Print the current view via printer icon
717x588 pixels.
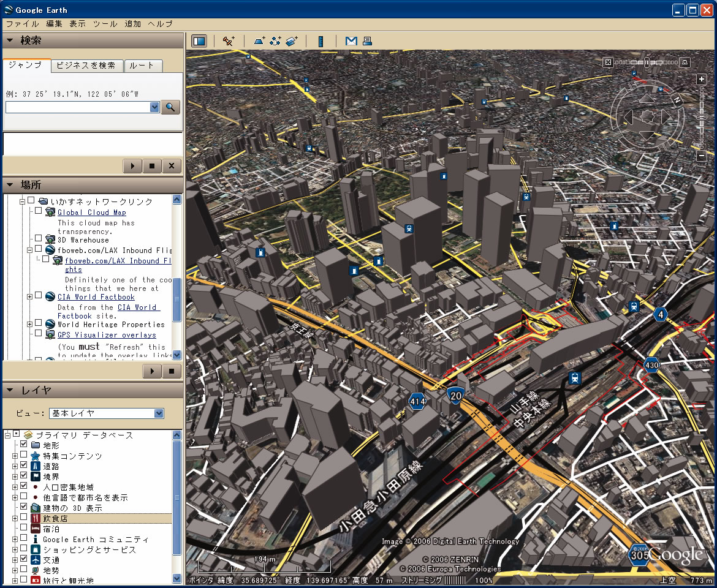pos(366,41)
